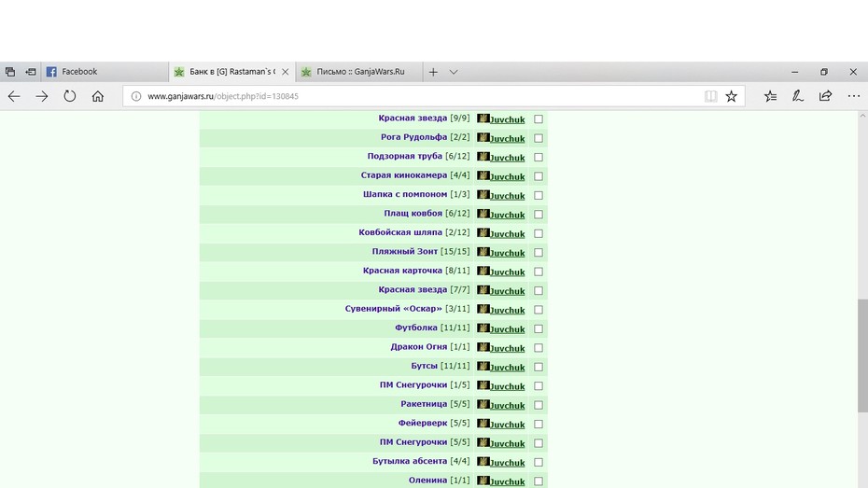
Task: Close the Банк в [G] Rastaman's tab
Action: click(285, 72)
